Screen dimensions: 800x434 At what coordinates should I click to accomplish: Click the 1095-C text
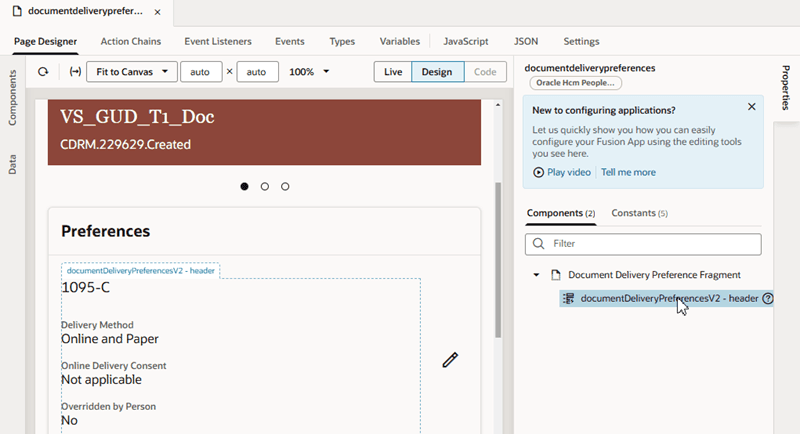86,288
